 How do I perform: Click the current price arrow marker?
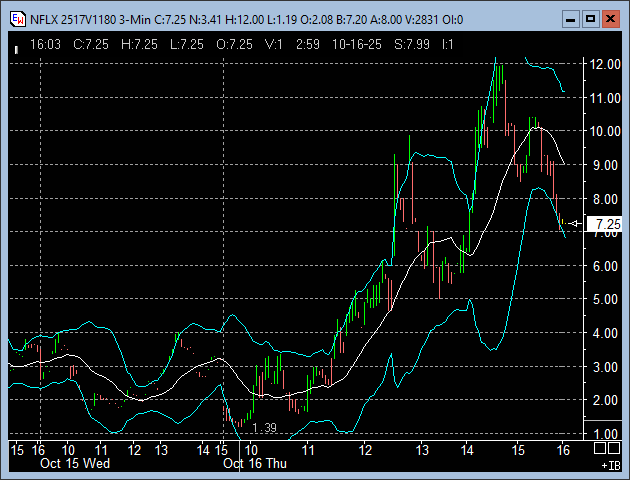tap(574, 224)
